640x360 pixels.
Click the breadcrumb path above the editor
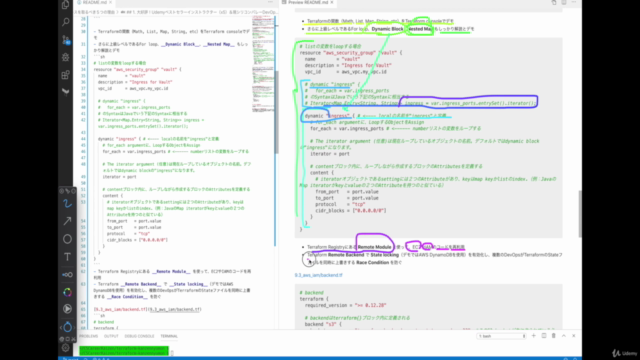(176, 12)
